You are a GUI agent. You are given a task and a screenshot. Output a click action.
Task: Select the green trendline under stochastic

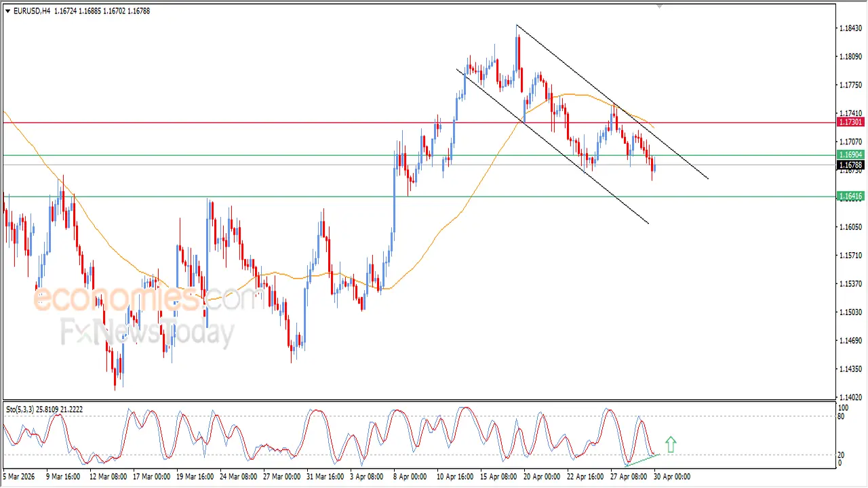point(642,460)
